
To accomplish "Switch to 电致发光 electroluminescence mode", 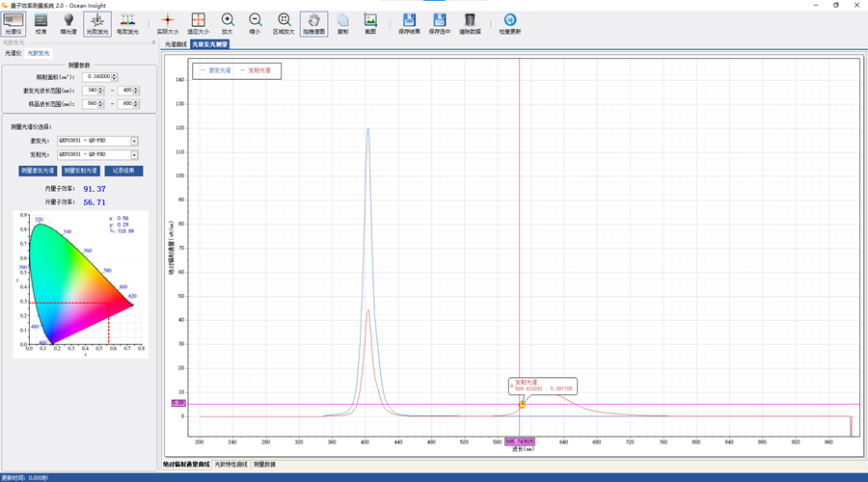I will pyautogui.click(x=127, y=23).
